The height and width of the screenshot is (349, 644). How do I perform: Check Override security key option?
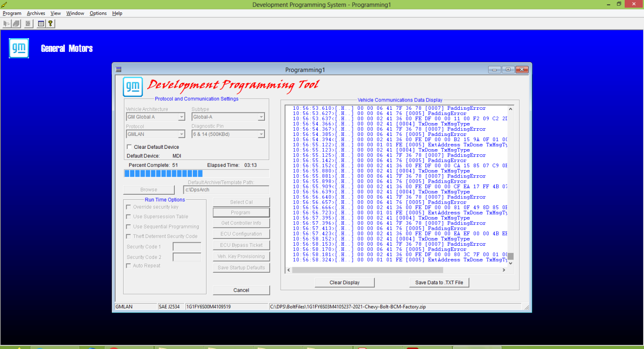point(128,207)
